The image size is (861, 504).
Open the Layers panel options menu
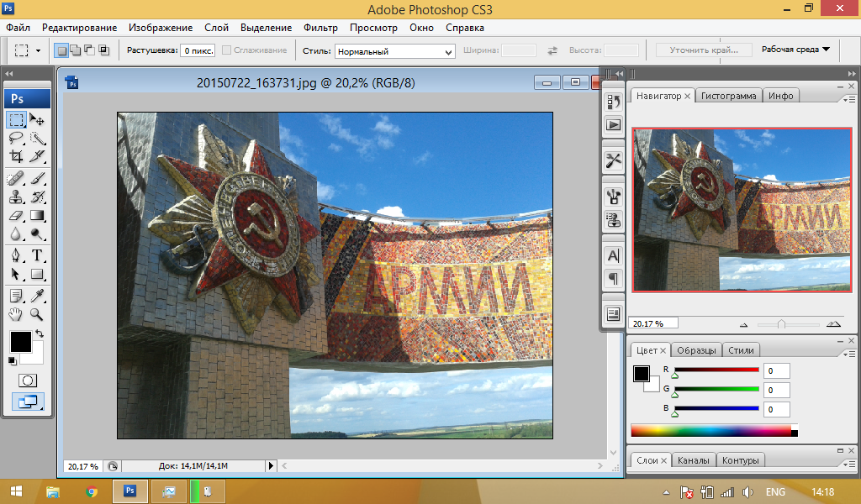pyautogui.click(x=849, y=464)
